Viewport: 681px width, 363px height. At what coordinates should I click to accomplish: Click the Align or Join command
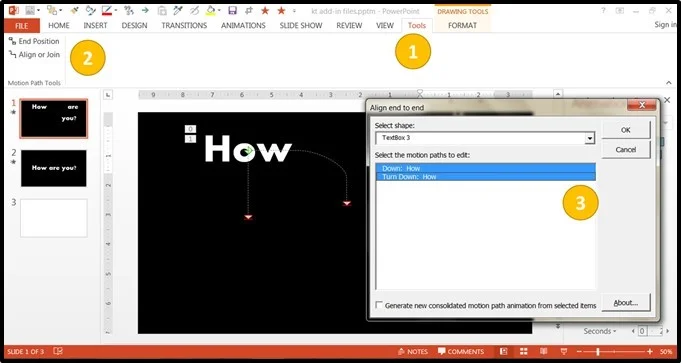(34, 55)
